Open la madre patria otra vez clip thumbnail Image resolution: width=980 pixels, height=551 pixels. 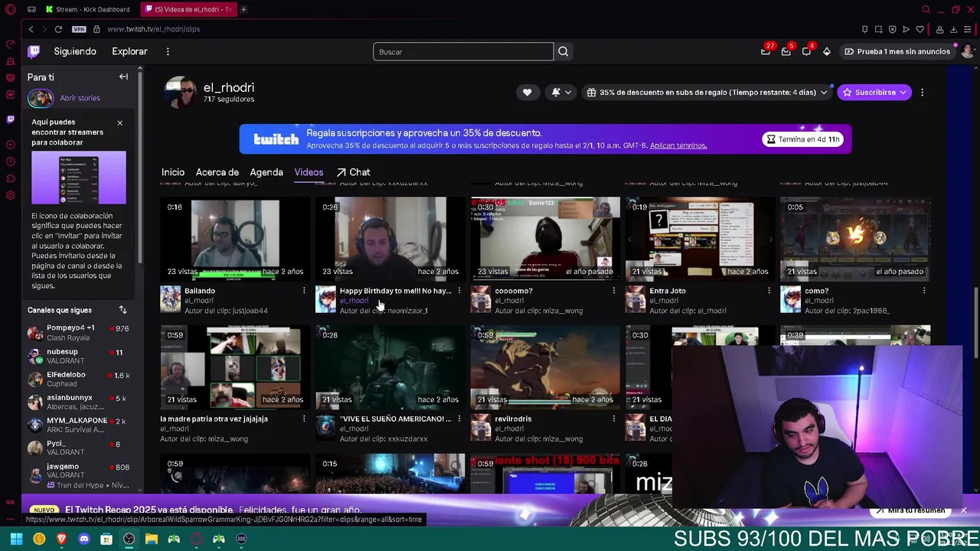point(235,367)
